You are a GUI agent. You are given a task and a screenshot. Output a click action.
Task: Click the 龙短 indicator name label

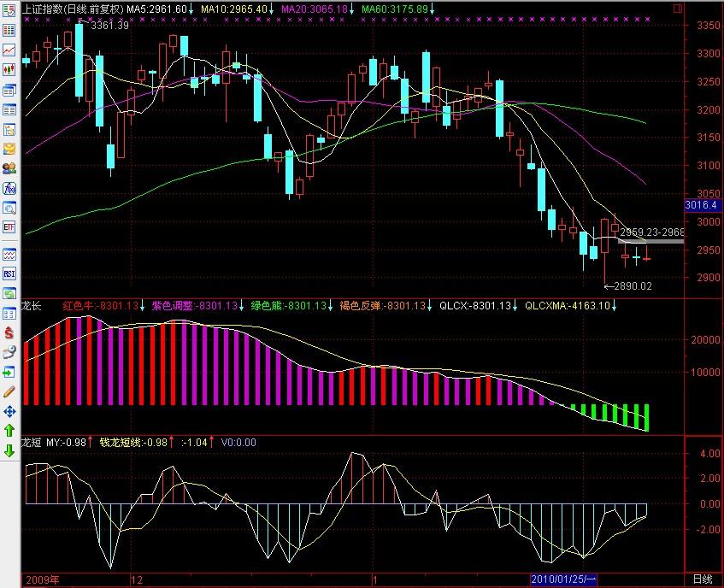point(31,442)
